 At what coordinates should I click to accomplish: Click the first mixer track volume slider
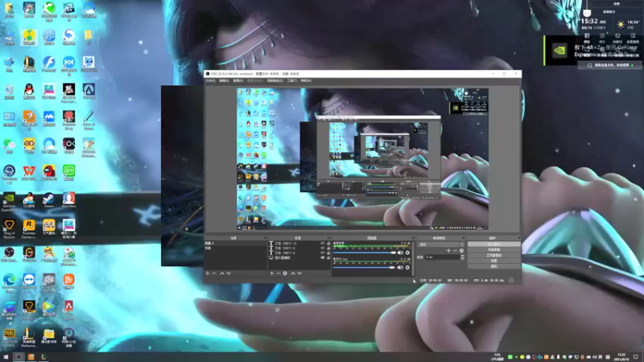[365, 253]
